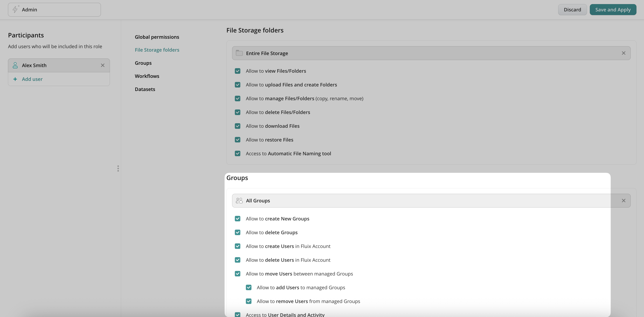Discard the role changes
This screenshot has height=317, width=644.
[x=572, y=9]
